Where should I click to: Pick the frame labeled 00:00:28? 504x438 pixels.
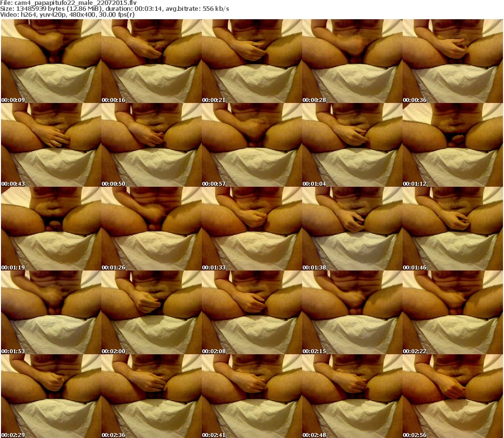click(352, 61)
